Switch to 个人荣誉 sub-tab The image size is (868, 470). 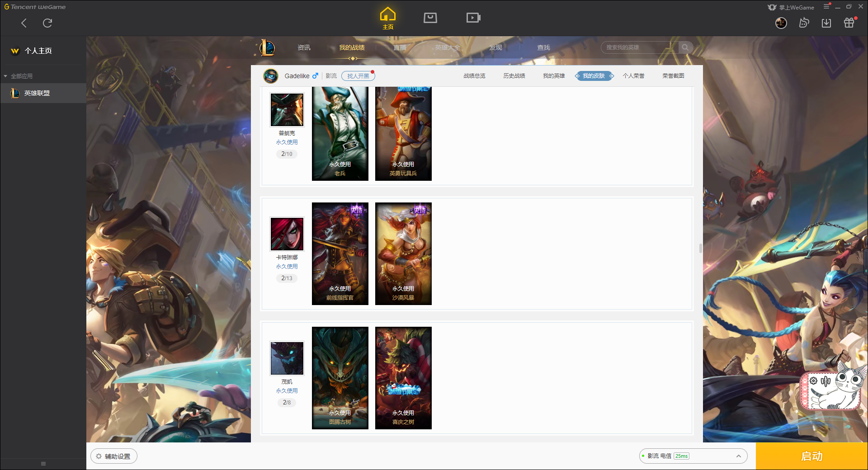click(633, 76)
